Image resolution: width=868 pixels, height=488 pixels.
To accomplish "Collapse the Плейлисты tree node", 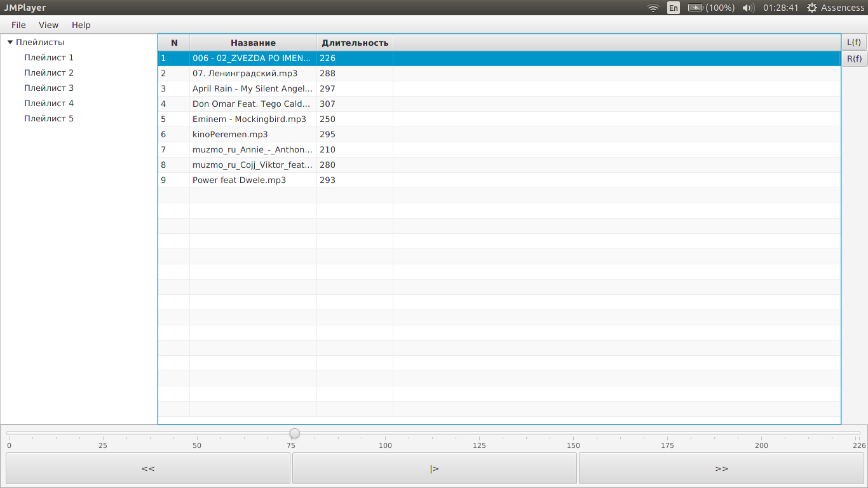I will [x=10, y=43].
